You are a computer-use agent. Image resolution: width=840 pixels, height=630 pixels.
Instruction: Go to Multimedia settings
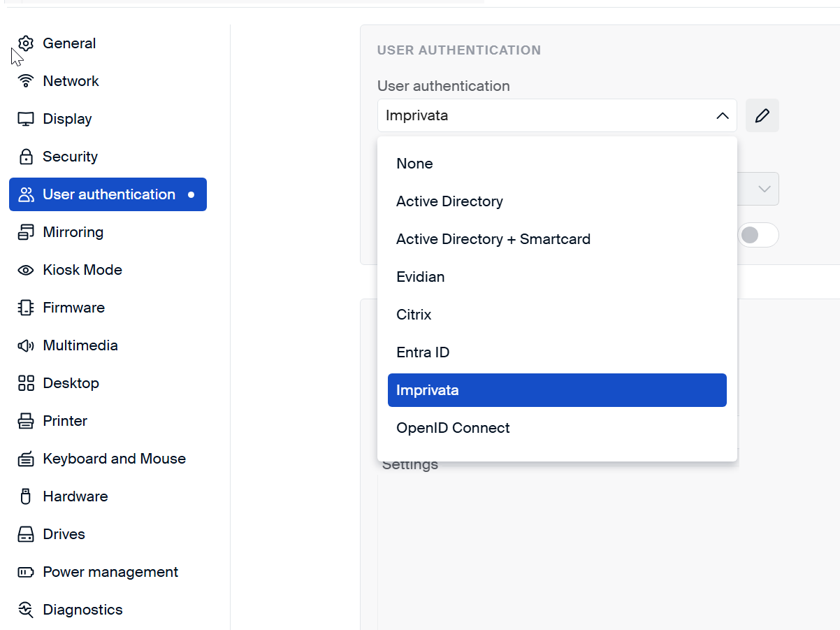(x=108, y=345)
